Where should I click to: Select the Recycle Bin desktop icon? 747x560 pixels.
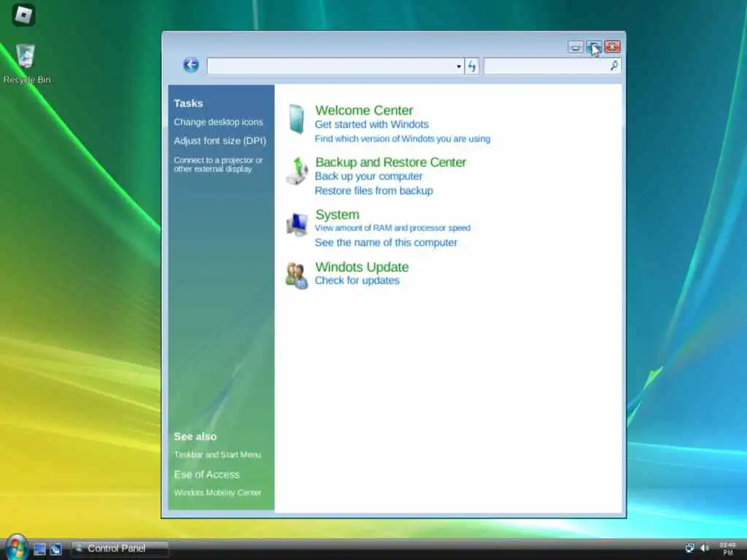pyautogui.click(x=27, y=64)
